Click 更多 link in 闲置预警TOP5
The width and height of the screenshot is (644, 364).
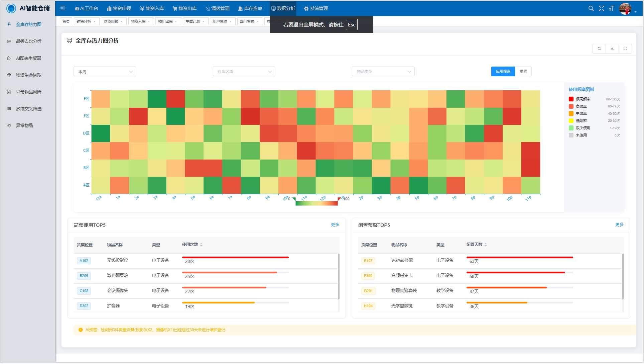click(619, 225)
